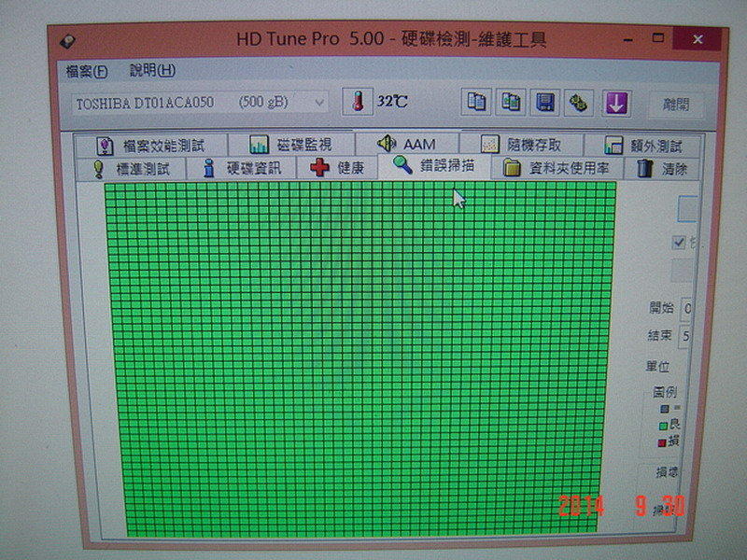Switch to the 磁碟監視 tab
The width and height of the screenshot is (747, 560).
[291, 145]
